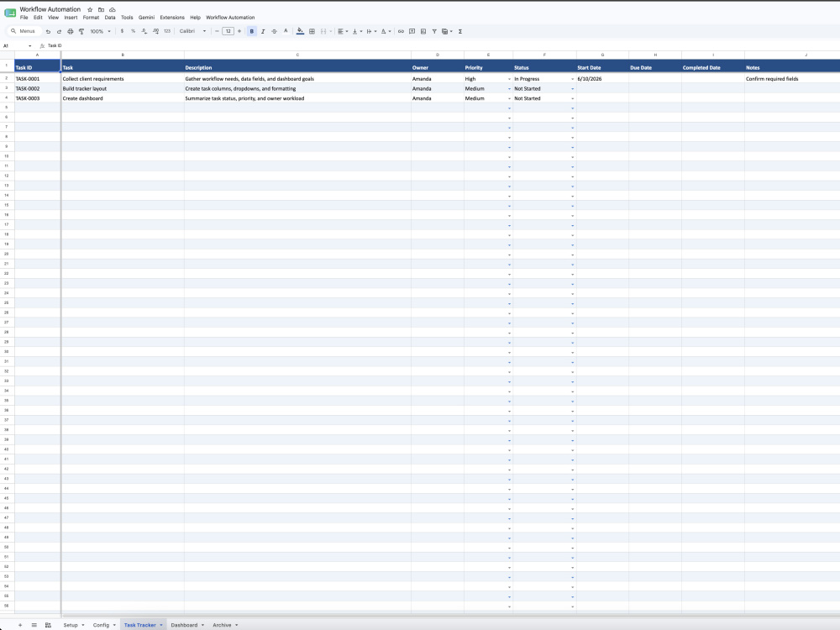The image size is (840, 630).
Task: Toggle Italic formatting
Action: pos(263,31)
